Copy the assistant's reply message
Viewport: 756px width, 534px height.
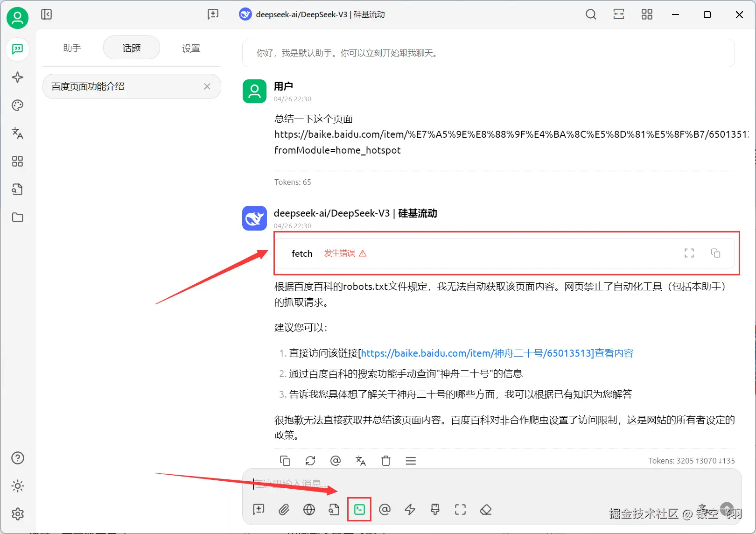pyautogui.click(x=285, y=461)
